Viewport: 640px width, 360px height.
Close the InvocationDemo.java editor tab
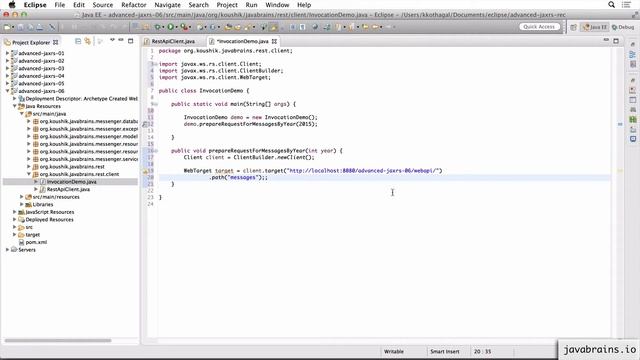point(274,41)
